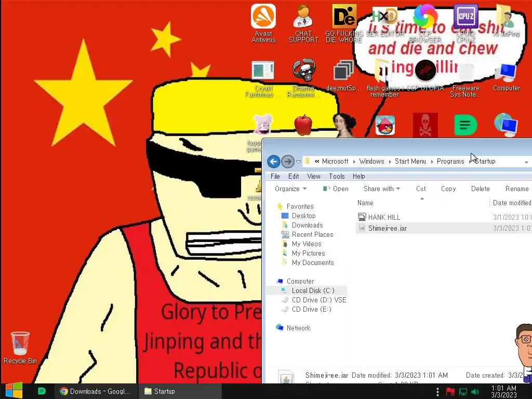Screen dimensions: 532x399
Task: Click the Explorer Back arrow button
Action: click(x=274, y=162)
